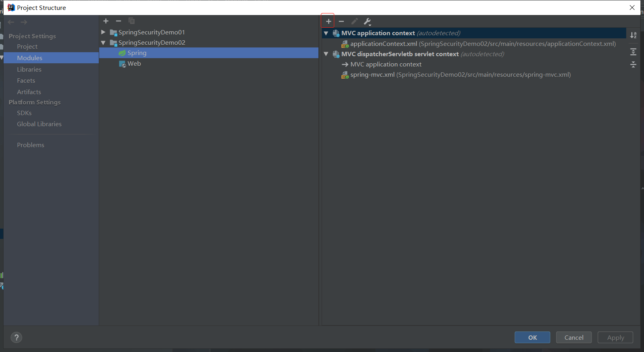Collapse MVC dispatcherServletb servlet context node
This screenshot has width=644, height=352.
(x=326, y=54)
